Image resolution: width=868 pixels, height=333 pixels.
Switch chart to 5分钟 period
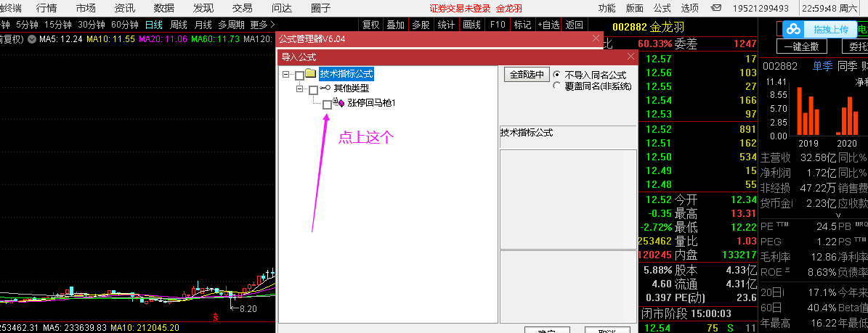tap(28, 25)
